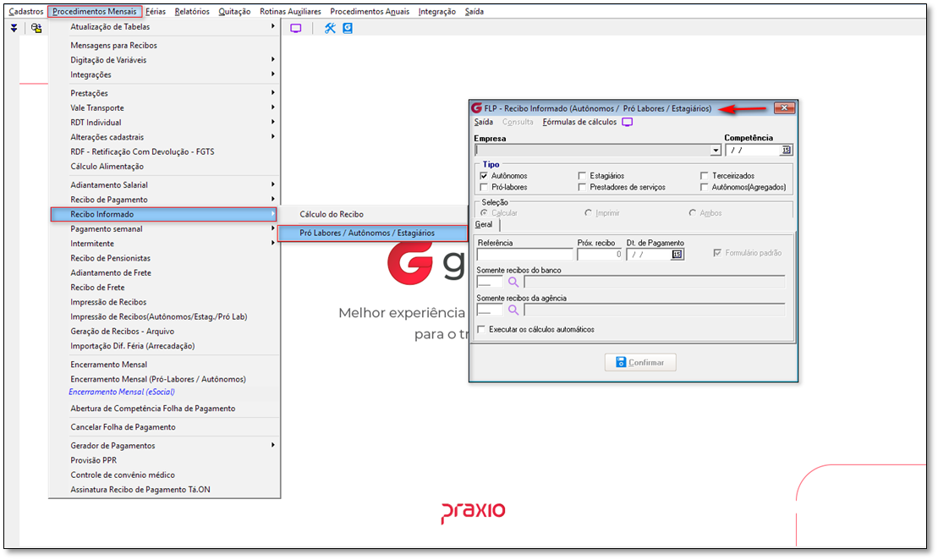
Task: Choose Pró Labores / Autônomos / Estagiários
Action: click(373, 233)
